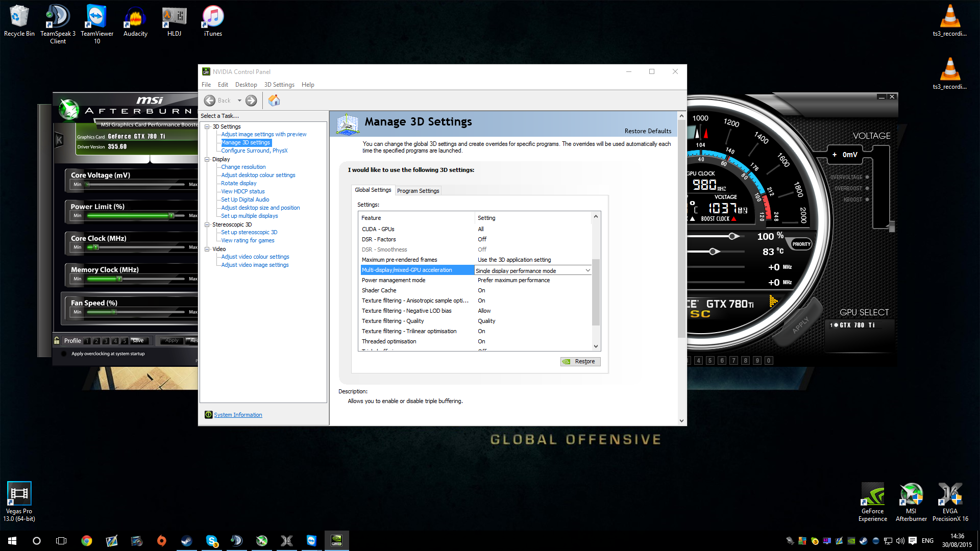Switch to NVIDIA Control Panel taskbar icon
The height and width of the screenshot is (551, 980).
click(336, 541)
